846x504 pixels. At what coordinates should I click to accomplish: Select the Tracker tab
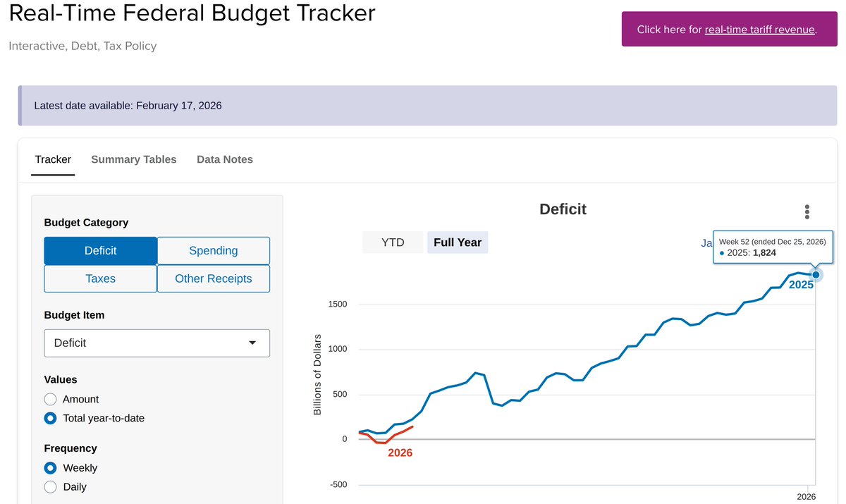54,159
